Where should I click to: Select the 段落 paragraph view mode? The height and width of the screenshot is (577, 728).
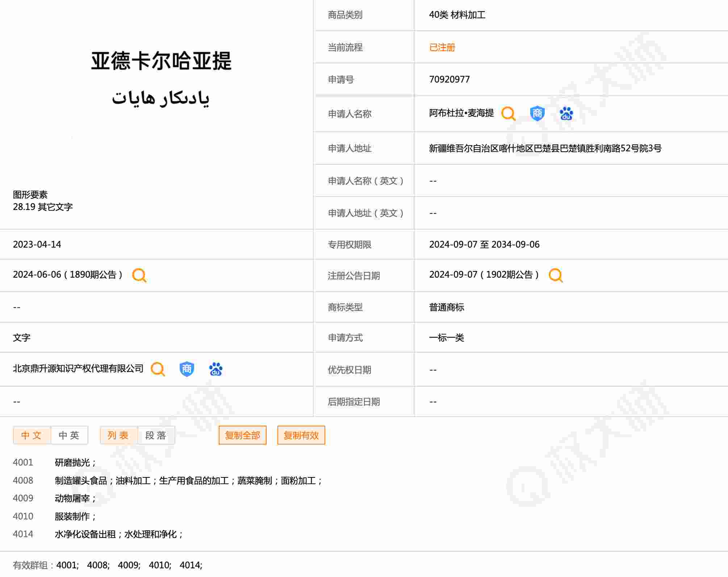tap(156, 435)
